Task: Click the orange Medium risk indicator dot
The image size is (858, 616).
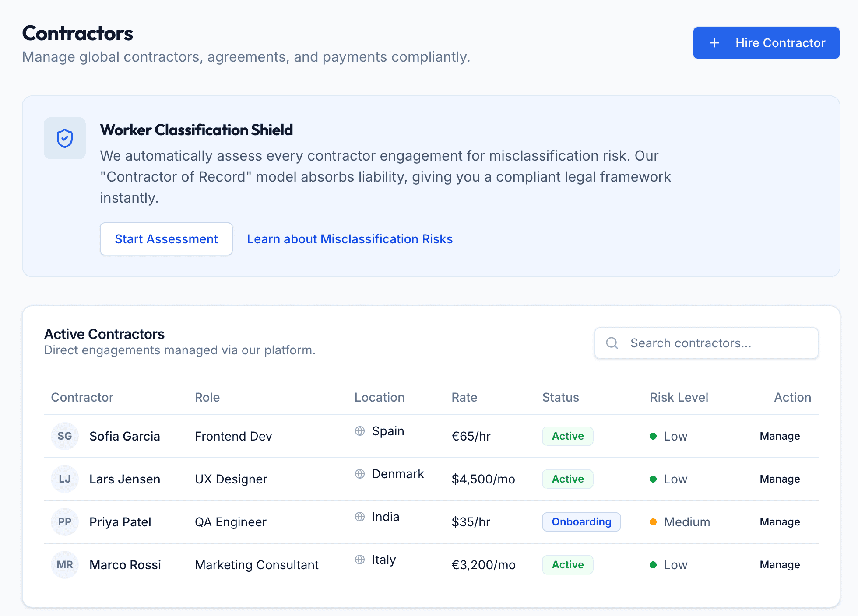Action: click(x=653, y=521)
